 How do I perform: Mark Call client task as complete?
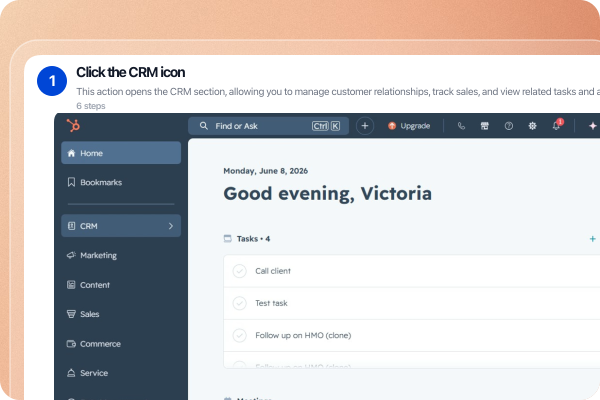[x=240, y=271]
